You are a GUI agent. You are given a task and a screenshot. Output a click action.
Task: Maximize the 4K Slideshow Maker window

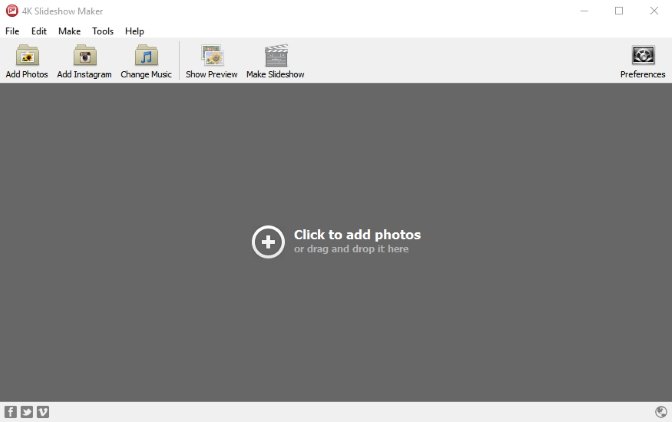click(x=619, y=11)
